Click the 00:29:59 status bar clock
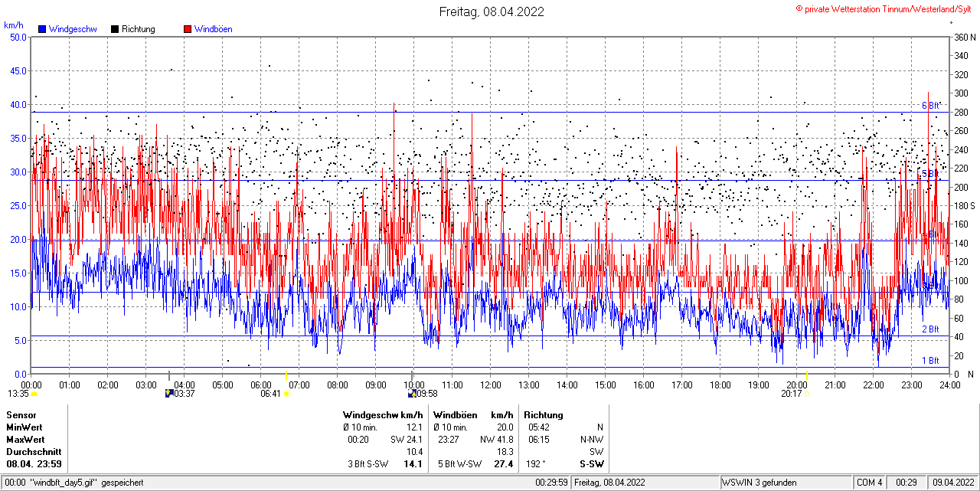Image resolution: width=980 pixels, height=491 pixels. pyautogui.click(x=551, y=483)
